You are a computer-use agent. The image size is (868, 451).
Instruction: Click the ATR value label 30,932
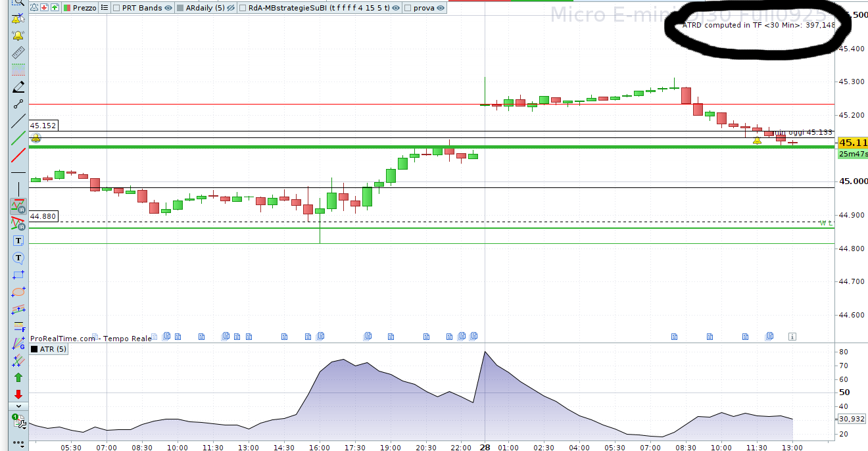pos(851,419)
